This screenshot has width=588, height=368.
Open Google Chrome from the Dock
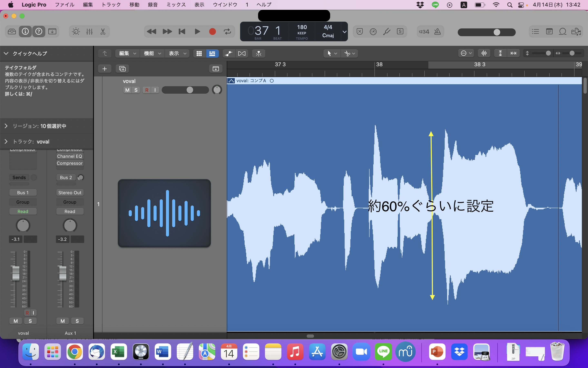click(x=75, y=352)
